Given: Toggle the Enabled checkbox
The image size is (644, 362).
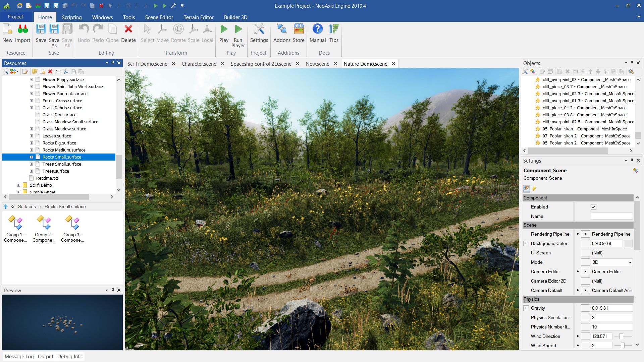Looking at the screenshot, I should coord(594,207).
